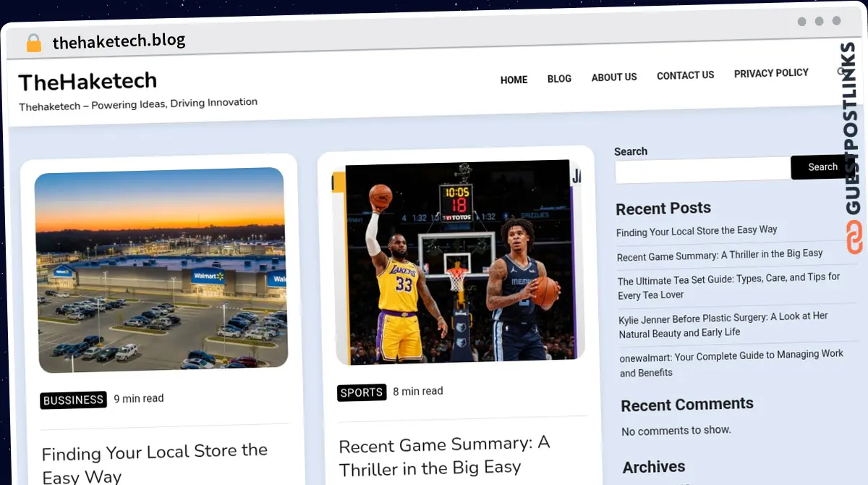This screenshot has width=868, height=485.
Task: Open 'Recent Game Summary' article heading
Action: [x=444, y=455]
